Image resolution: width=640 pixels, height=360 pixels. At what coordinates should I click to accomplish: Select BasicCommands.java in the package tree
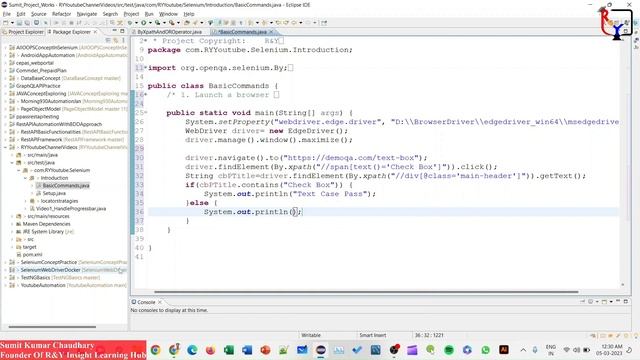66,186
